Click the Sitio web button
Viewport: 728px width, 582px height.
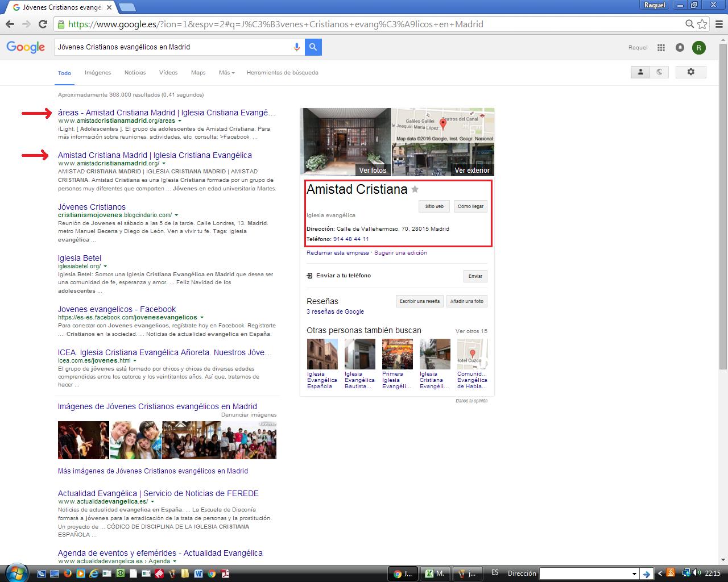click(x=435, y=206)
